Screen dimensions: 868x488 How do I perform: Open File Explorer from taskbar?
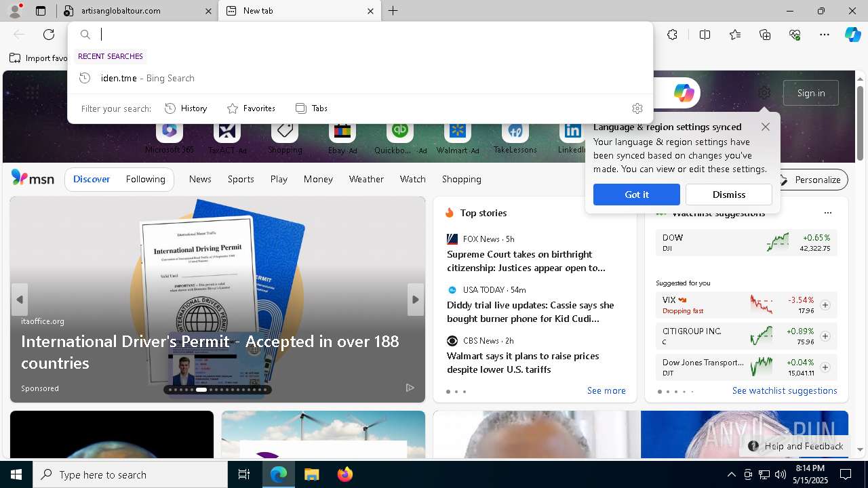(311, 474)
